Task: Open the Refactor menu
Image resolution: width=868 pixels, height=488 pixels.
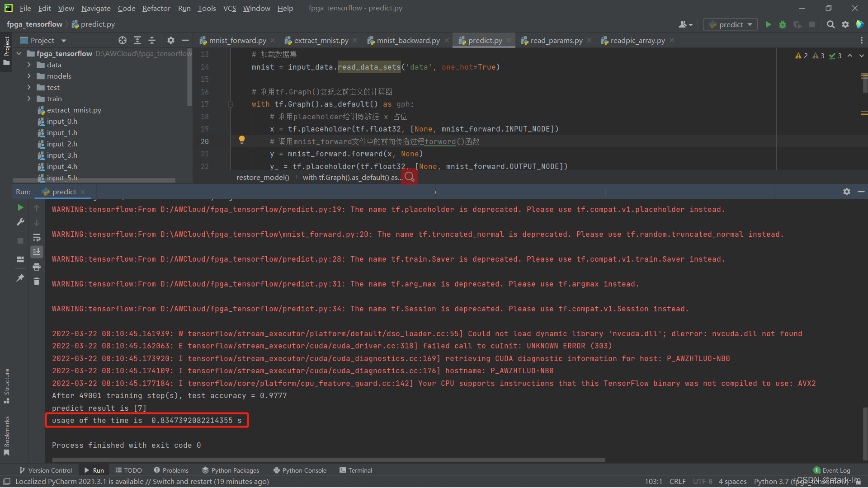Action: tap(156, 8)
